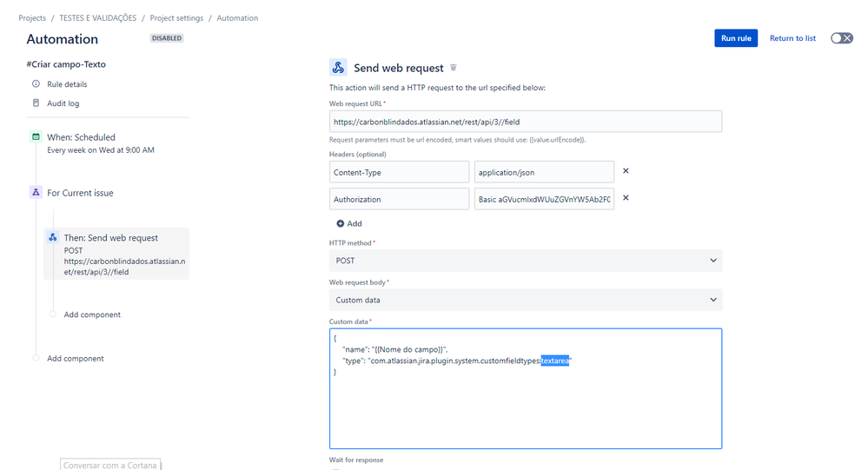Toggle the rule enabled switch
868x470 pixels.
[841, 38]
